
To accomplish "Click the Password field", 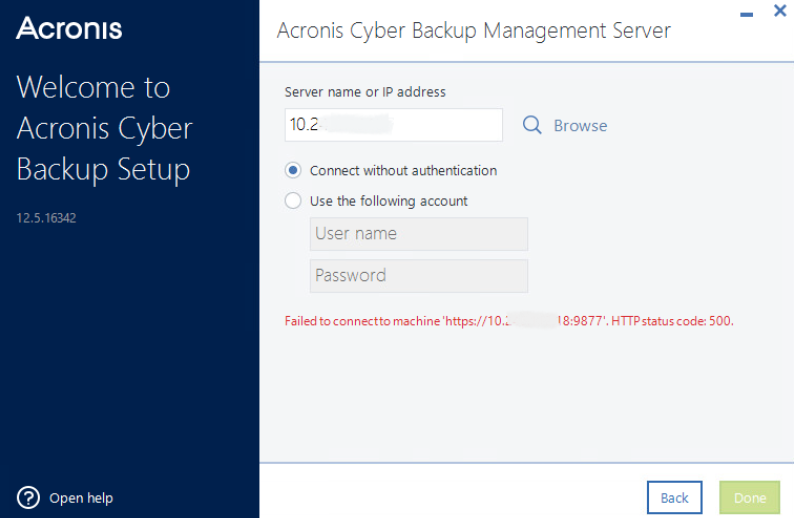I will tap(419, 276).
